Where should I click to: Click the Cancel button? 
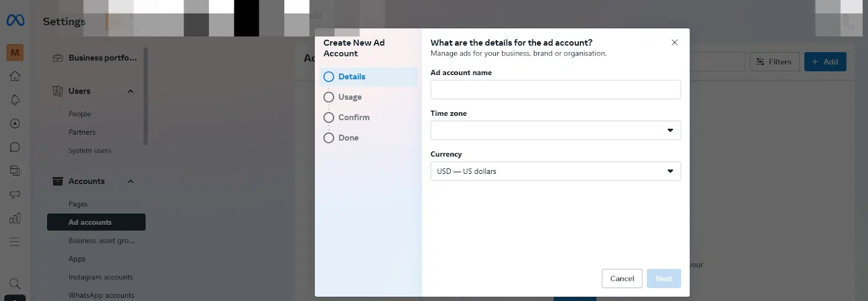[622, 279]
